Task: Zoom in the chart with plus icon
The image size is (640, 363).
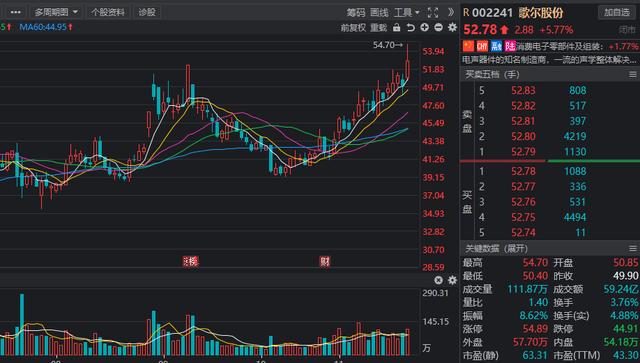Action: pyautogui.click(x=424, y=27)
